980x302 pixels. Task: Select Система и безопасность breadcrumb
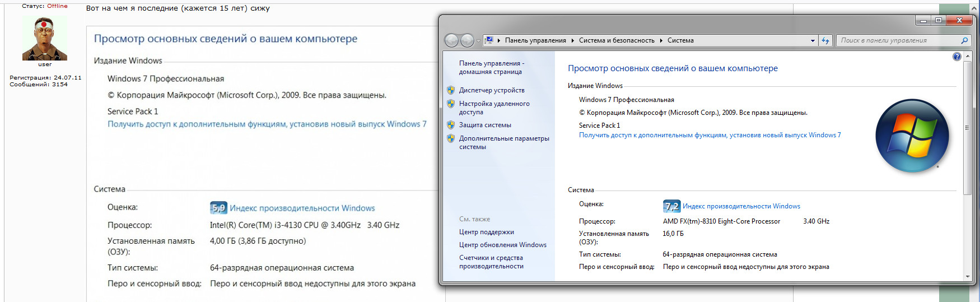(617, 40)
